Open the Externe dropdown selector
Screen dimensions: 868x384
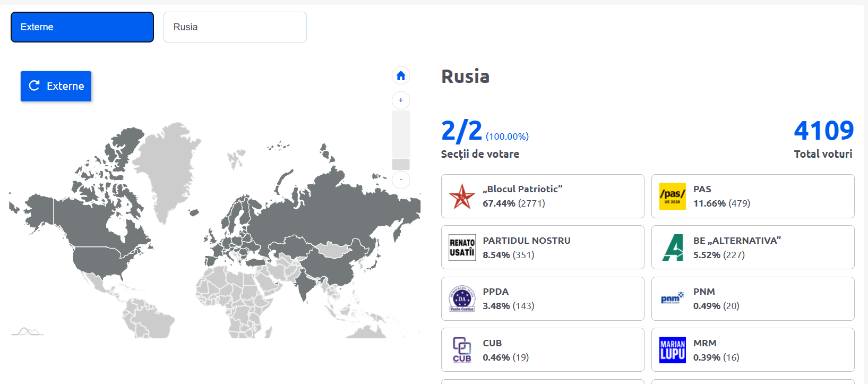(x=82, y=27)
